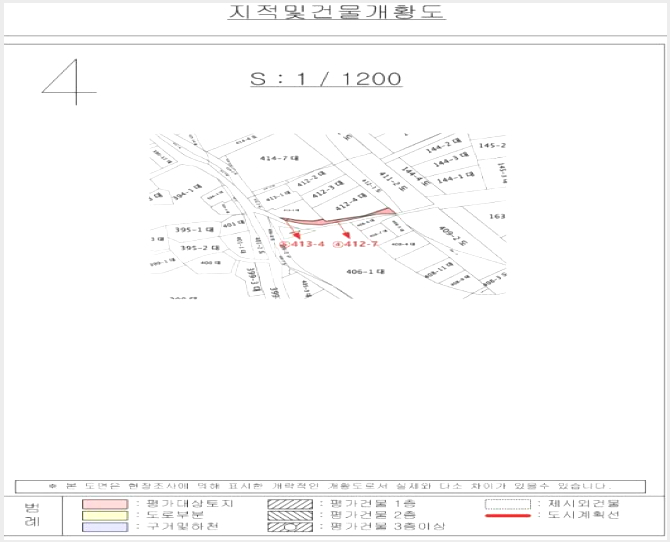Click the pink 평가대상토지 legend swatch
Screen dimensions: 670x542
pos(105,504)
